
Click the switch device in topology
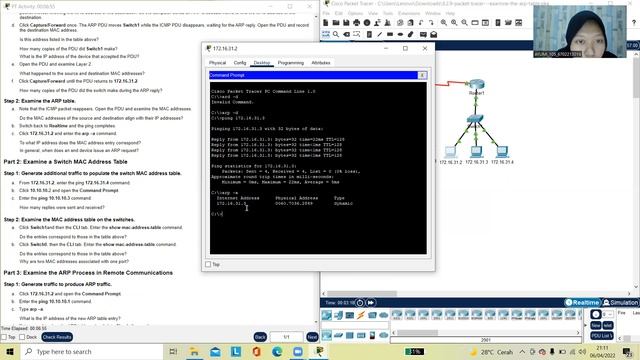475,119
